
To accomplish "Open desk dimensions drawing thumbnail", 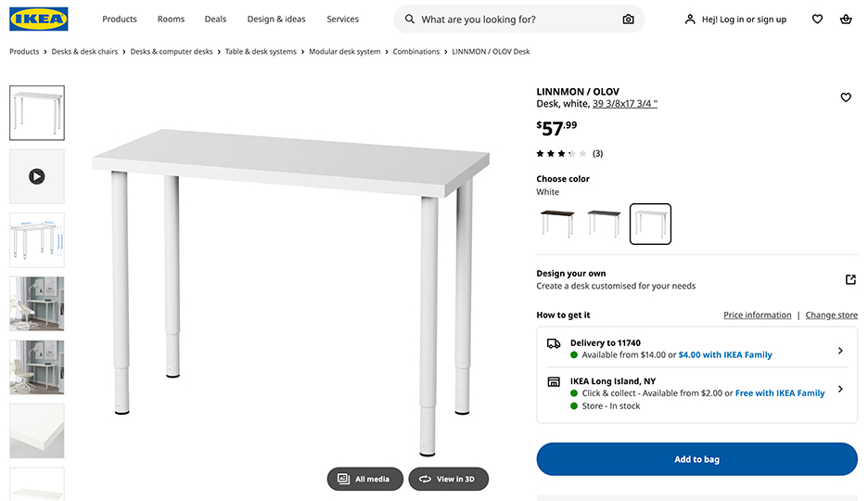I will tap(37, 240).
